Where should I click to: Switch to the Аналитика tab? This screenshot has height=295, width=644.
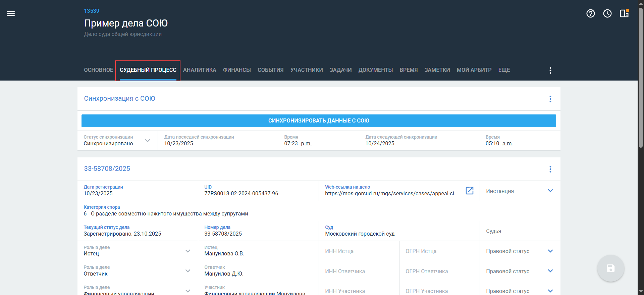(x=200, y=70)
